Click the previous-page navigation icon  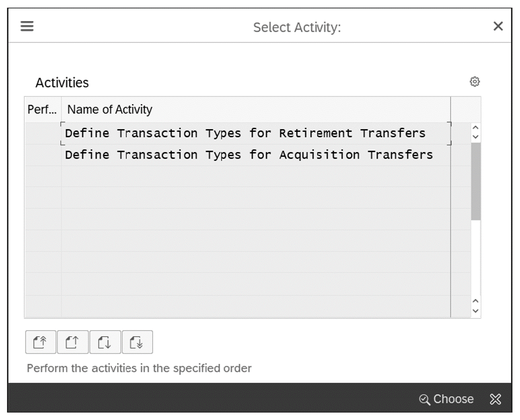(73, 342)
